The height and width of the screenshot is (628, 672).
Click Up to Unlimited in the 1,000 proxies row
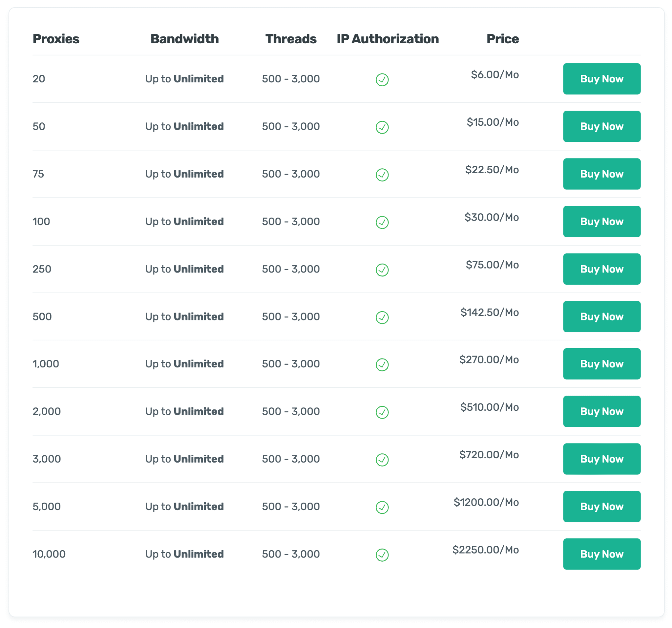[184, 364]
